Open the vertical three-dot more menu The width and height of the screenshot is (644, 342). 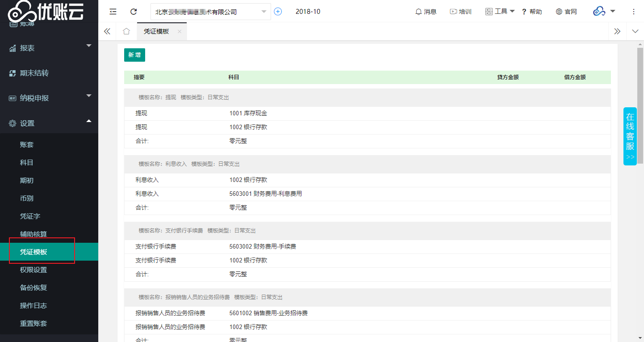[633, 12]
